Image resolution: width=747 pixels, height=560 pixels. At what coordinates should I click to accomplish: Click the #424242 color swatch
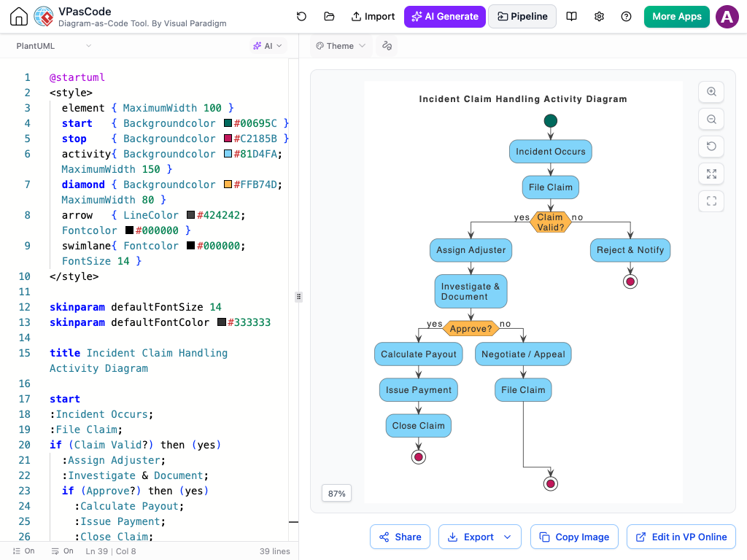pyautogui.click(x=190, y=215)
